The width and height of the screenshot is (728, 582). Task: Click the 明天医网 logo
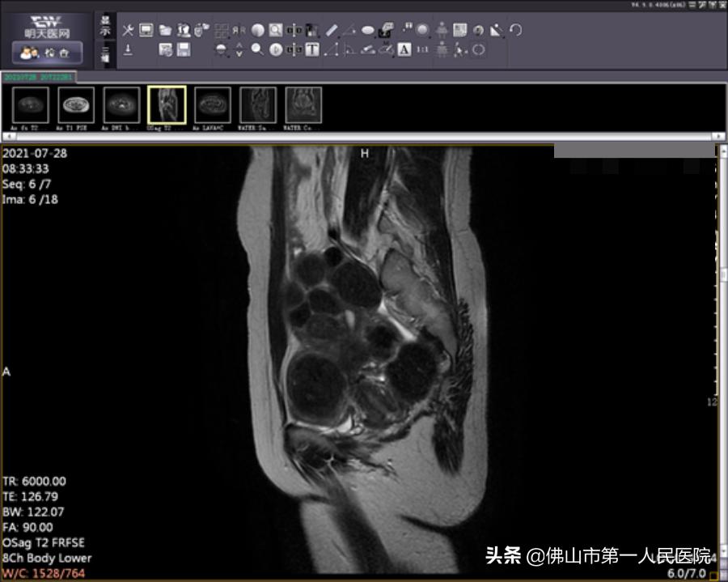(x=47, y=27)
